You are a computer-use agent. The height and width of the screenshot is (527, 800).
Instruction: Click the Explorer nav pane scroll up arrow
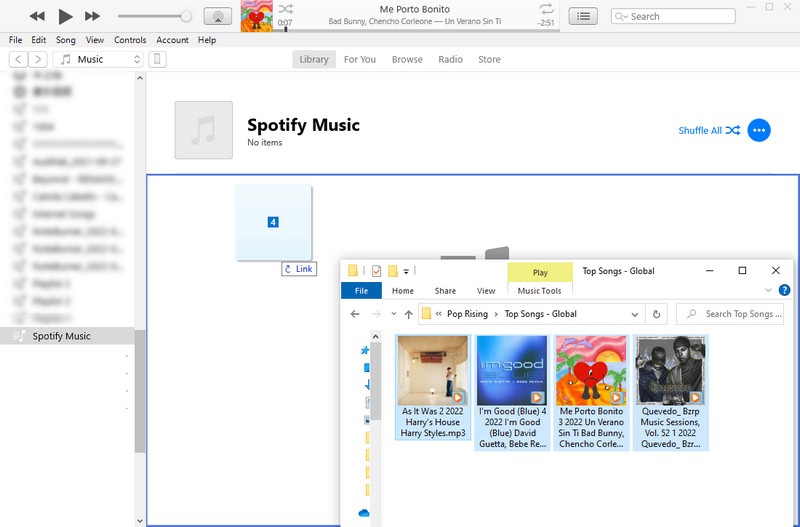(x=376, y=337)
